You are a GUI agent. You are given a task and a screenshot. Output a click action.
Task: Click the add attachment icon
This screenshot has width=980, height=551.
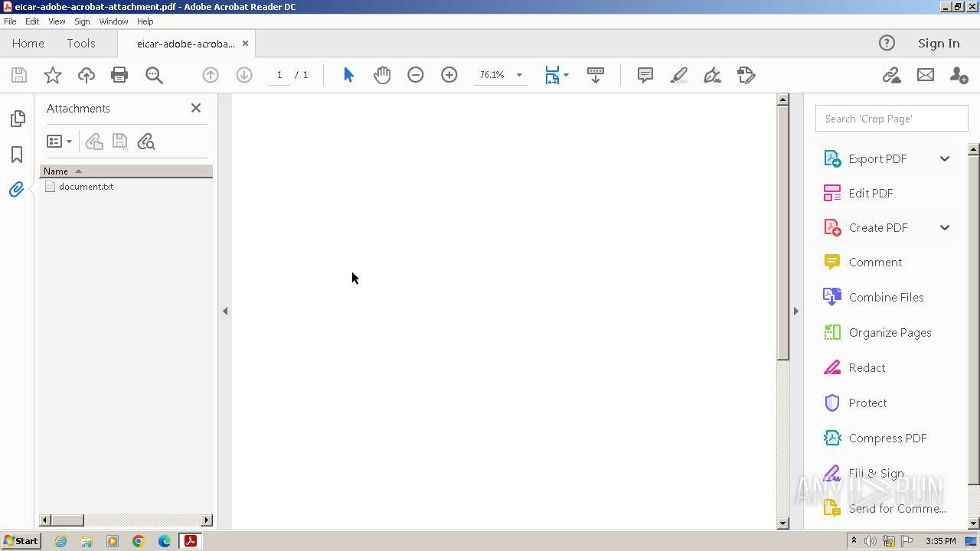[94, 142]
